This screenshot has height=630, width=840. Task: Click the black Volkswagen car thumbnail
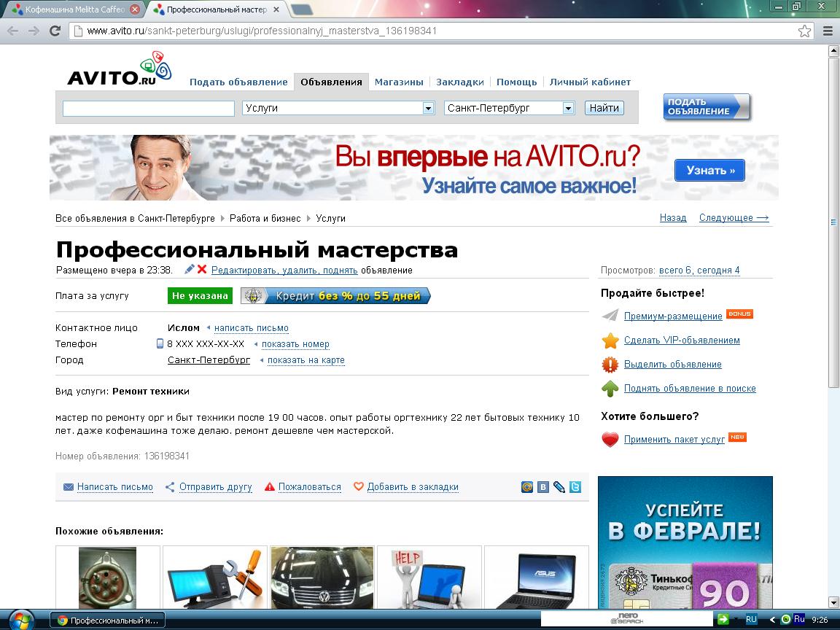[x=322, y=577]
